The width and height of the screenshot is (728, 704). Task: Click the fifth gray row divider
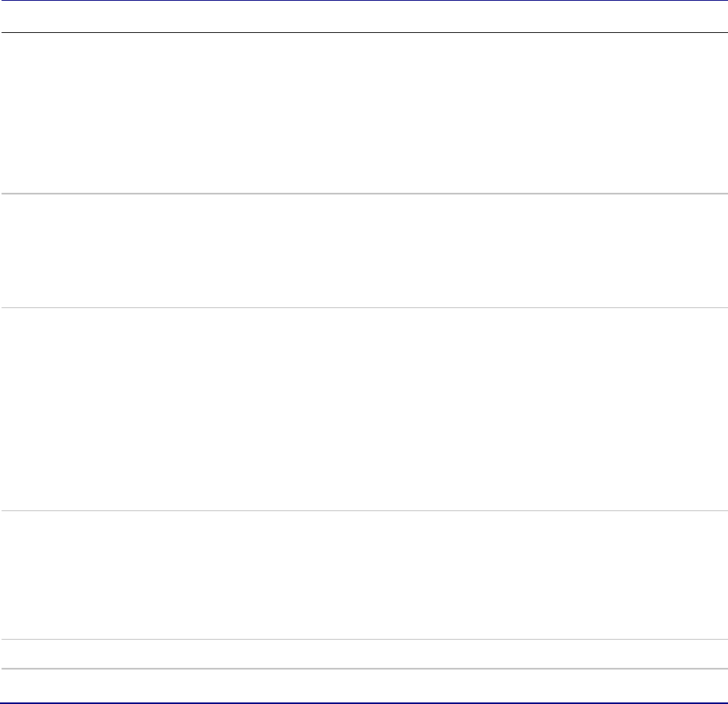click(x=364, y=669)
